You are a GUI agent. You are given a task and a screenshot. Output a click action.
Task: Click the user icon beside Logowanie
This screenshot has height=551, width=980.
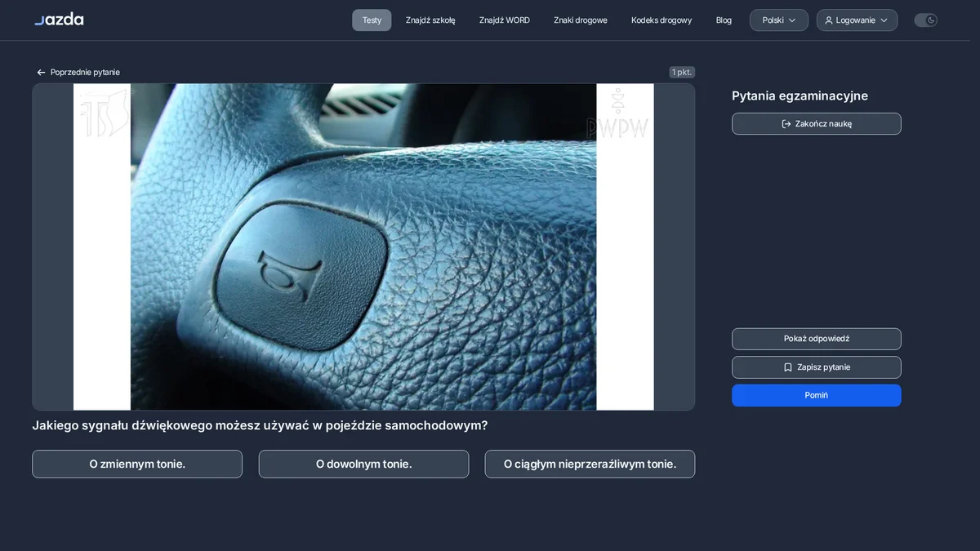[829, 20]
